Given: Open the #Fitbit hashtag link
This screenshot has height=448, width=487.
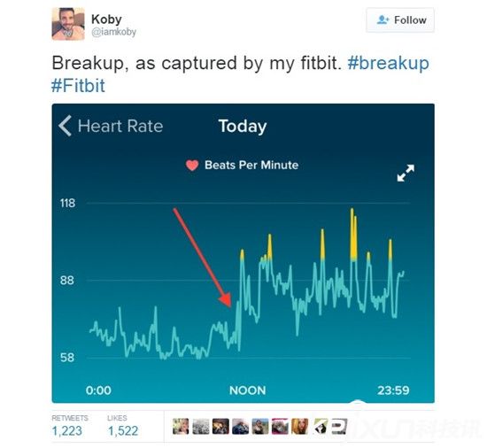Looking at the screenshot, I should click(x=78, y=85).
